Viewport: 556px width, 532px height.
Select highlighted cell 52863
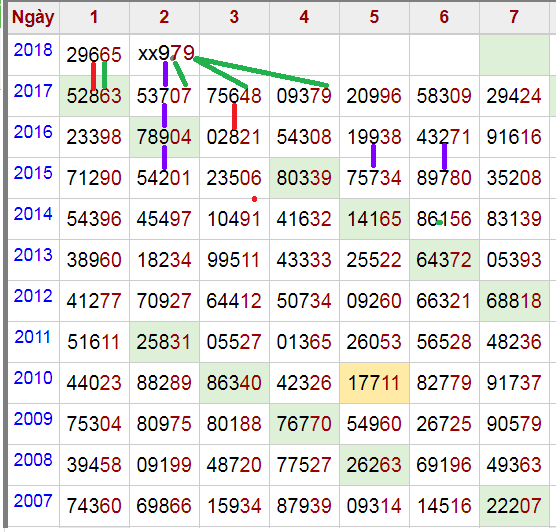tap(94, 96)
